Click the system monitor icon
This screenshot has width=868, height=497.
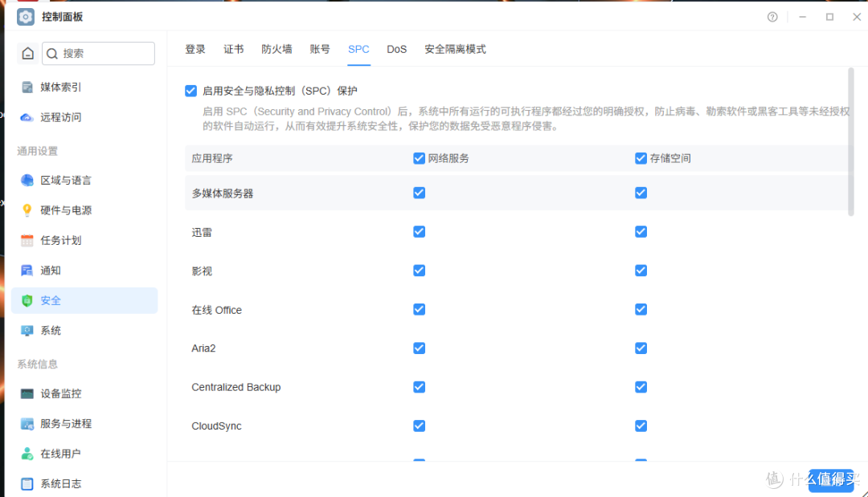point(27,331)
